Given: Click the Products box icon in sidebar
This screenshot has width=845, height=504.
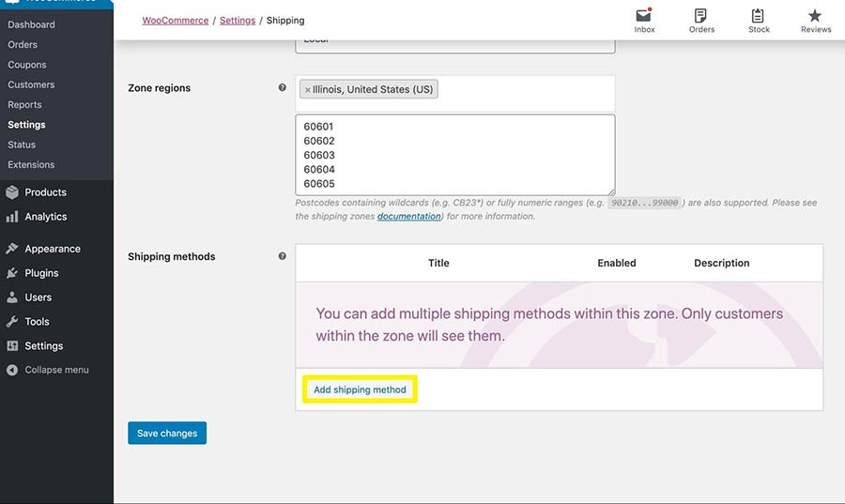Looking at the screenshot, I should pyautogui.click(x=12, y=192).
